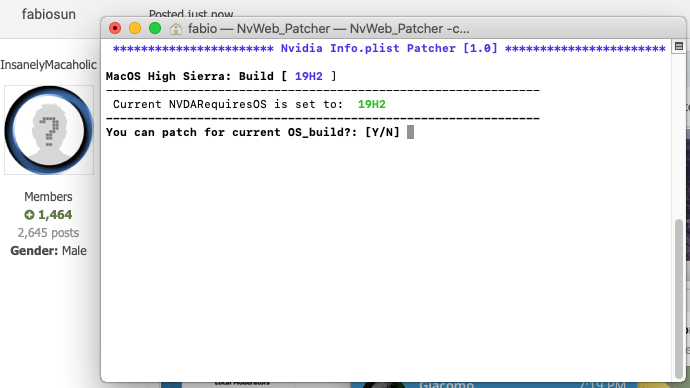Click the terminal title 'fabio — NvWeb_Patcher'
The width and height of the screenshot is (690, 388).
click(x=328, y=29)
